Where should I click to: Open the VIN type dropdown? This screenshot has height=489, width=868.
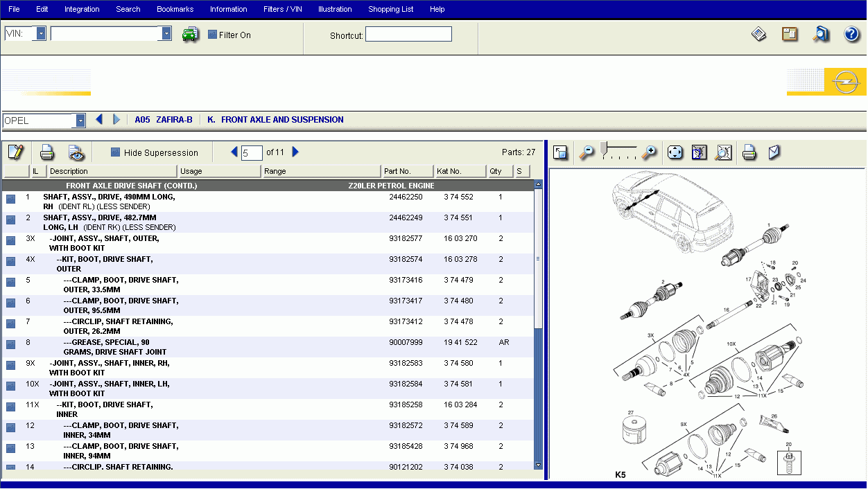point(41,33)
